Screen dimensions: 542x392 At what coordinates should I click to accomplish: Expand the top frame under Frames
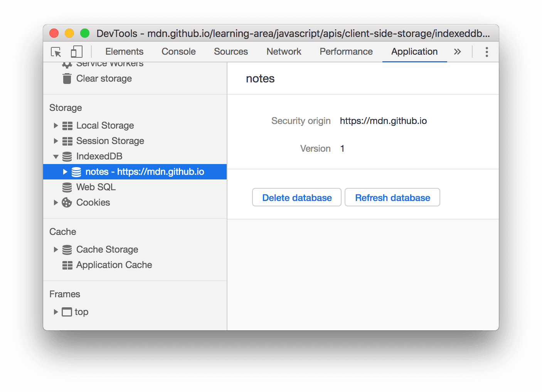[56, 312]
